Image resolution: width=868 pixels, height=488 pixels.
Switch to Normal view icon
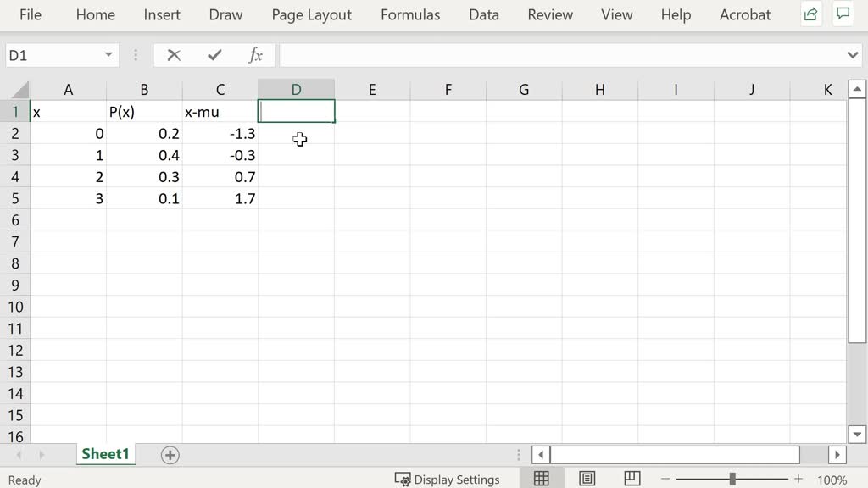542,479
